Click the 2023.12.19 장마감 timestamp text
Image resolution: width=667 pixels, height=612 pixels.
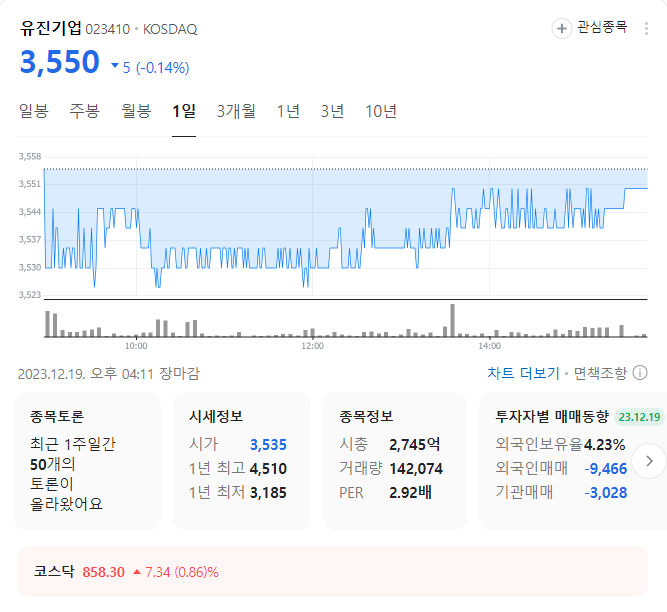108,373
